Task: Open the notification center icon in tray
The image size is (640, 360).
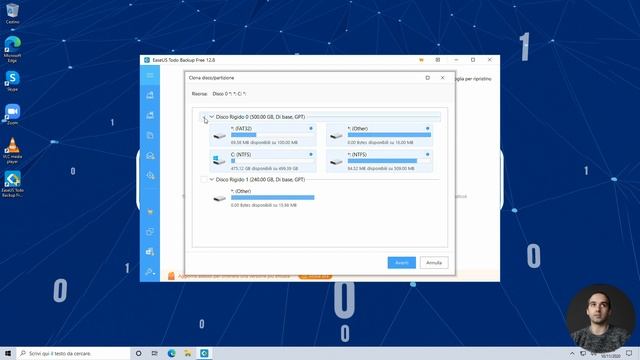Action: (629, 353)
